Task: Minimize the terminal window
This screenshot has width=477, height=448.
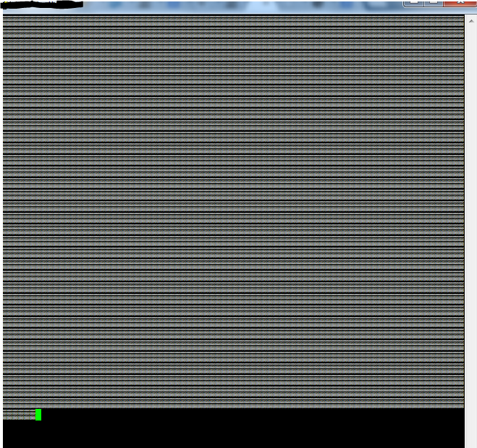Action: click(414, 2)
